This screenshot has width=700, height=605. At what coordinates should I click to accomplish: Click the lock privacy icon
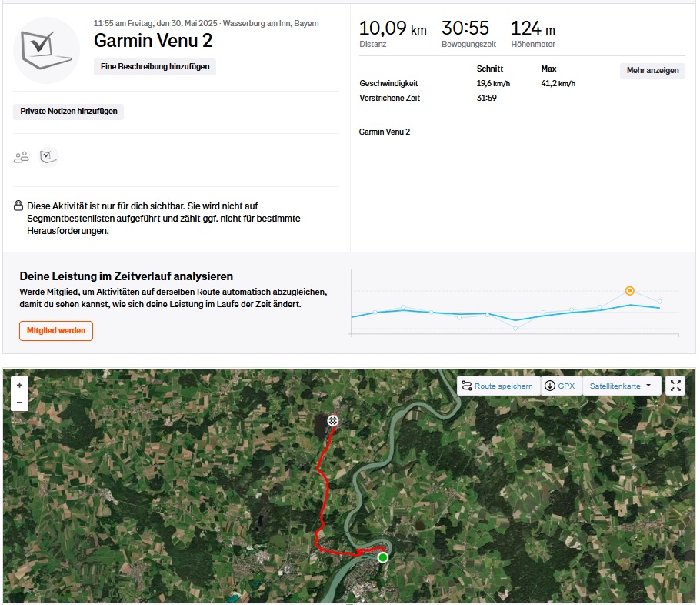[18, 206]
